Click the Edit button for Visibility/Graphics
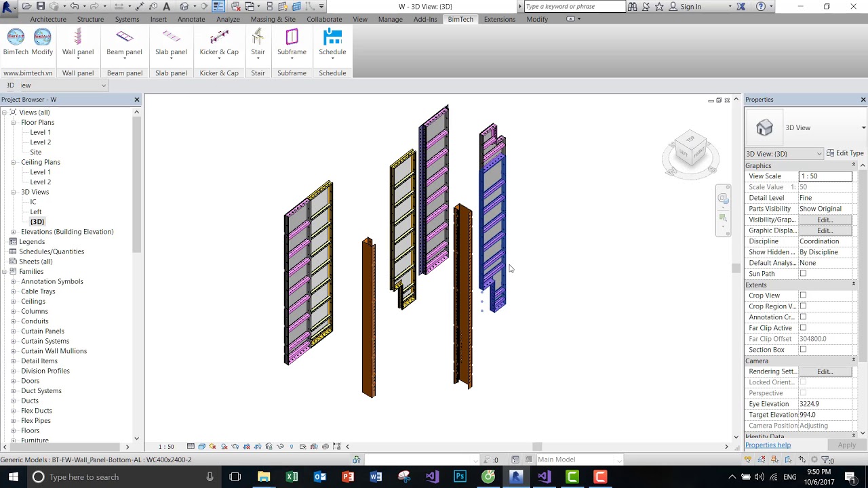868x488 pixels. click(825, 219)
